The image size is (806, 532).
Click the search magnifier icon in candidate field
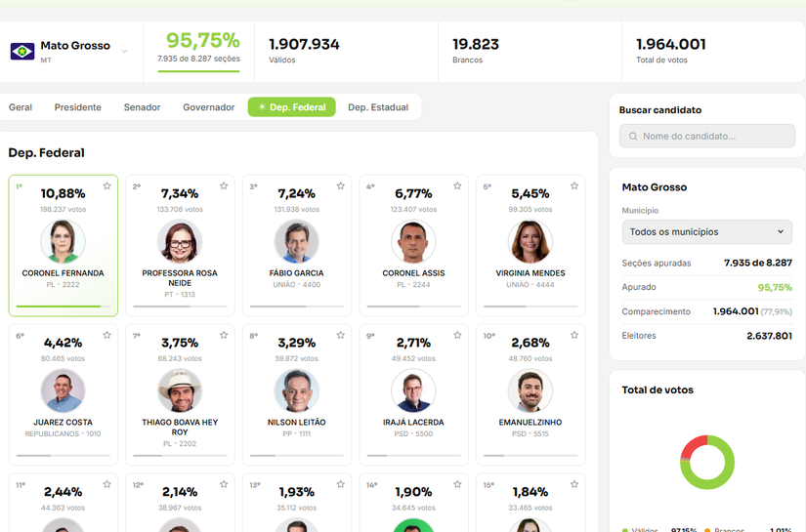(633, 136)
